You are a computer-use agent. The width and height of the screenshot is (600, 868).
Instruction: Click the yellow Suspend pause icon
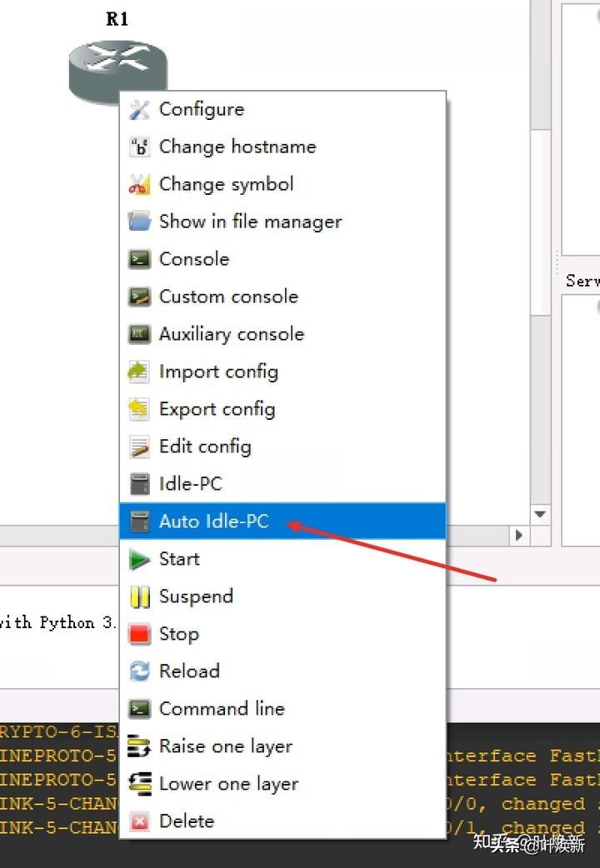point(140,596)
